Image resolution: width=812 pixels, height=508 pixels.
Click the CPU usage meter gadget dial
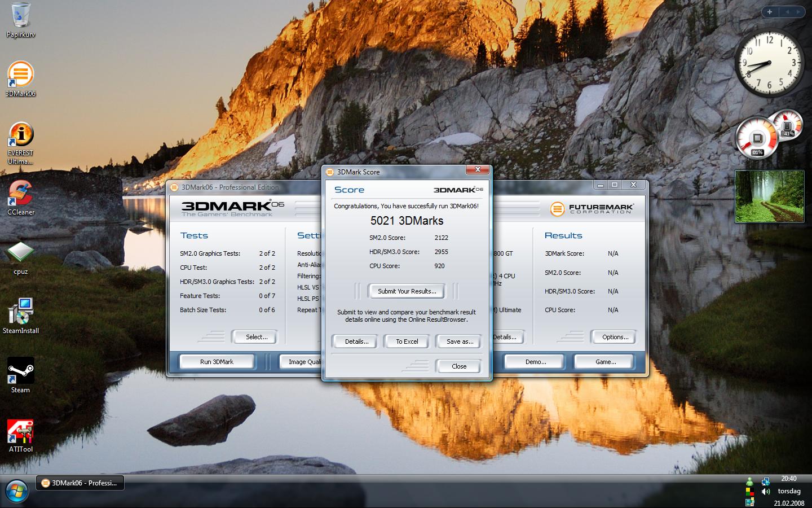click(x=757, y=138)
